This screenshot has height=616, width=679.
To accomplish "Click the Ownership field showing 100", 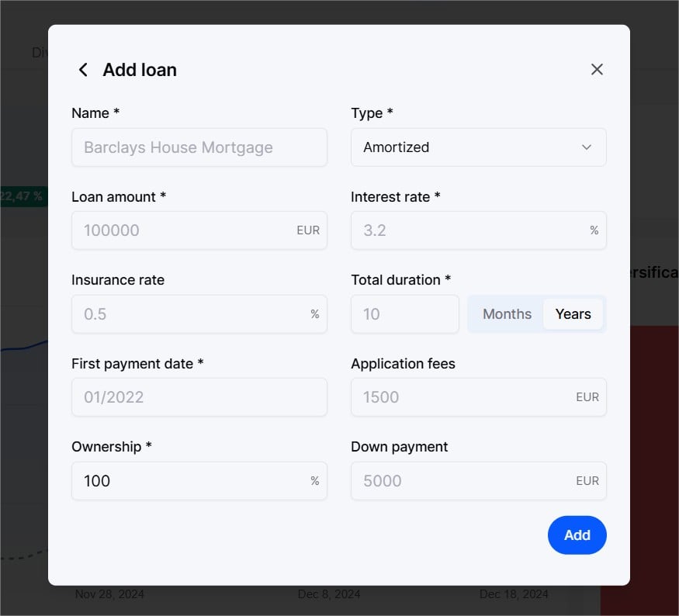I will click(199, 480).
